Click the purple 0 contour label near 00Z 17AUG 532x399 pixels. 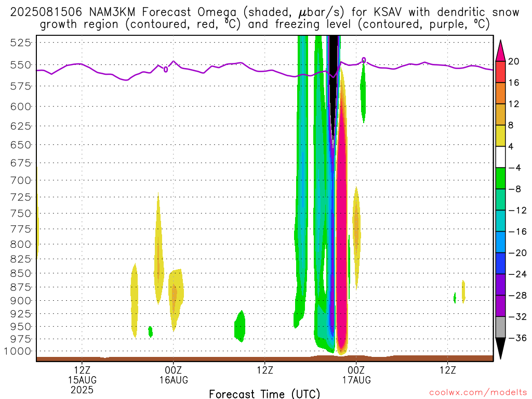(x=364, y=60)
